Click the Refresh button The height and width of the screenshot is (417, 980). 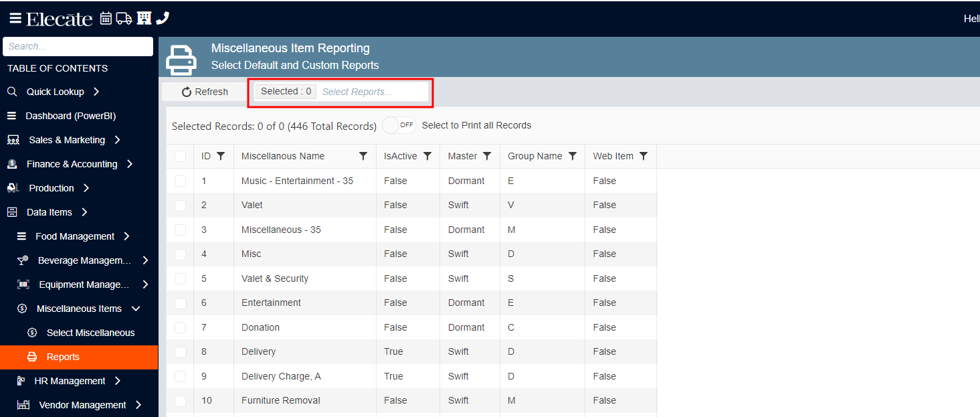click(205, 92)
